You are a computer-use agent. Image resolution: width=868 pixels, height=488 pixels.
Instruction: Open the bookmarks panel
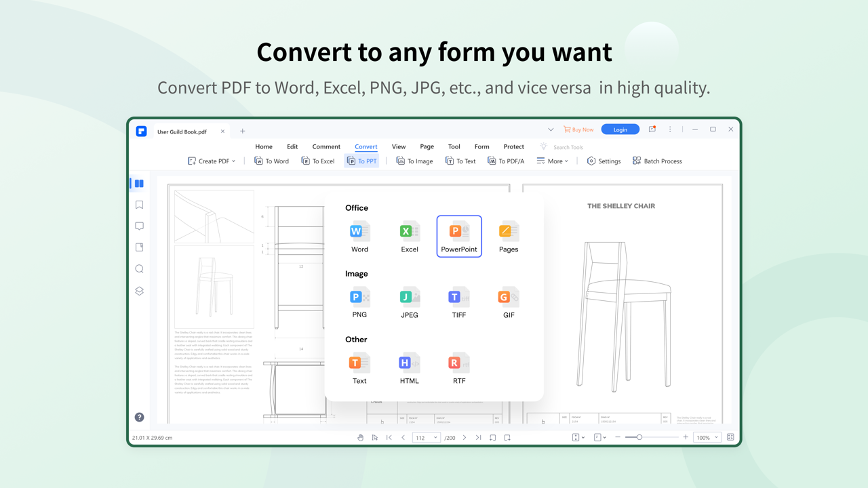(x=139, y=205)
